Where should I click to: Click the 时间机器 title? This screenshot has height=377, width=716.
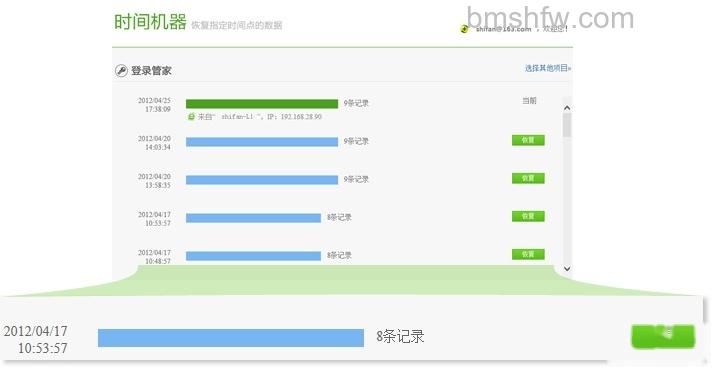pos(150,22)
